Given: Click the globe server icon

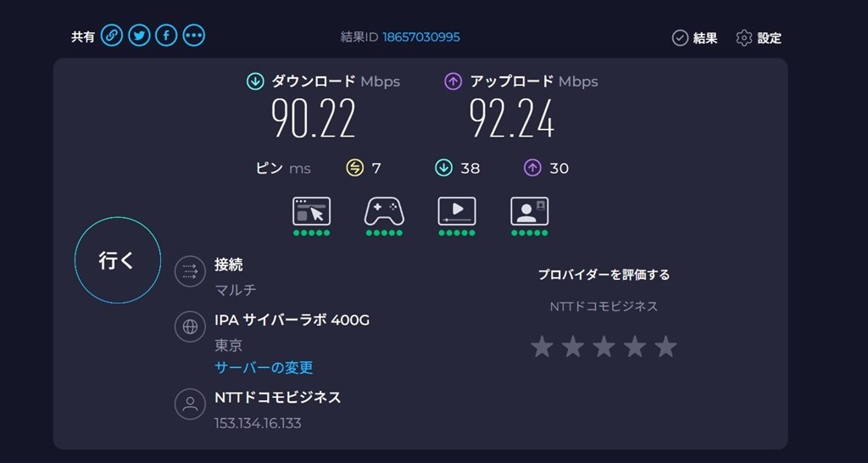Looking at the screenshot, I should [190, 326].
